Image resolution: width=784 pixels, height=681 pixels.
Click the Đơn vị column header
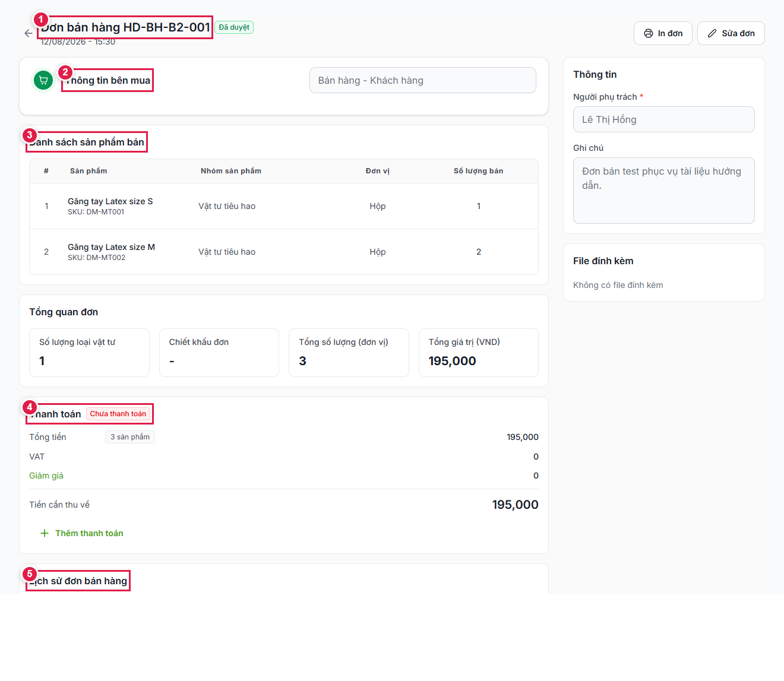pyautogui.click(x=378, y=171)
